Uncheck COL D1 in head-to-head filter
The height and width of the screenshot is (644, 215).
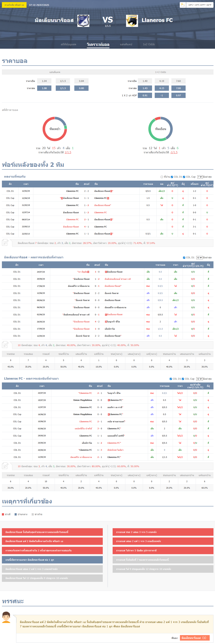point(172,177)
